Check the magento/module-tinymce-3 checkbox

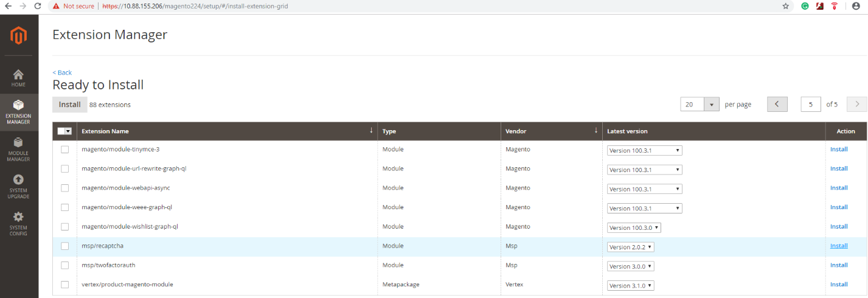[x=64, y=150]
